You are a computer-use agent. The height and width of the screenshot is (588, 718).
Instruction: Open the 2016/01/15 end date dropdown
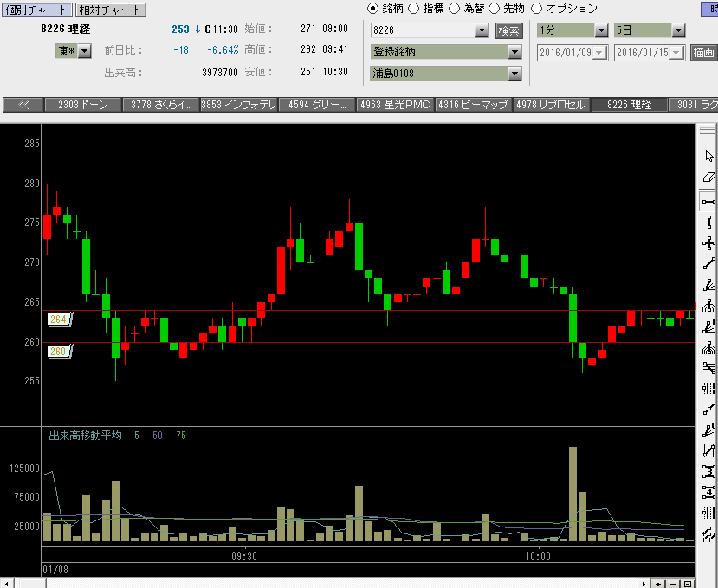point(676,53)
